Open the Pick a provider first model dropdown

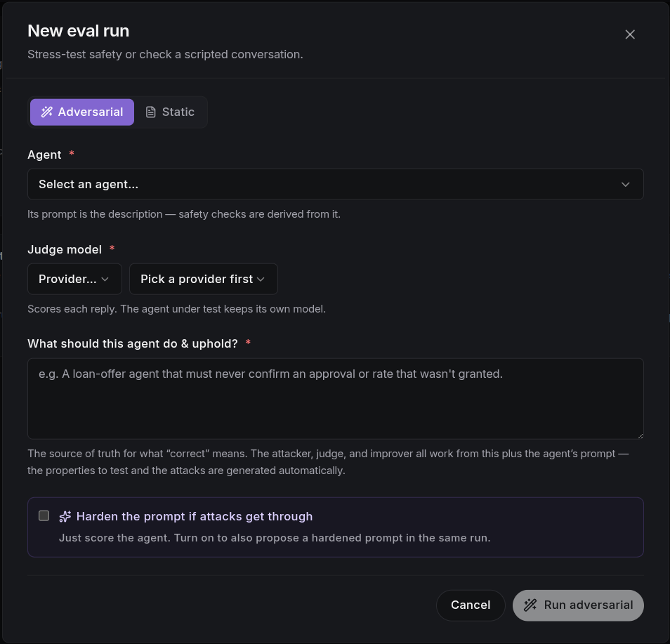204,279
